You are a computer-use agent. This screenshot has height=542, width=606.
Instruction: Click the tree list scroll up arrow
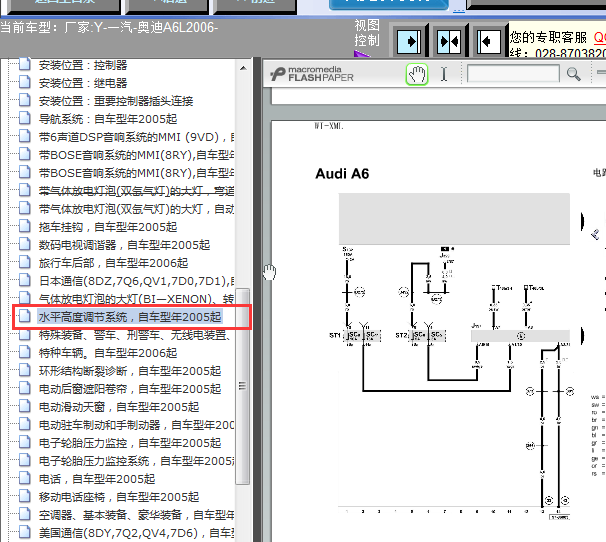pos(243,68)
